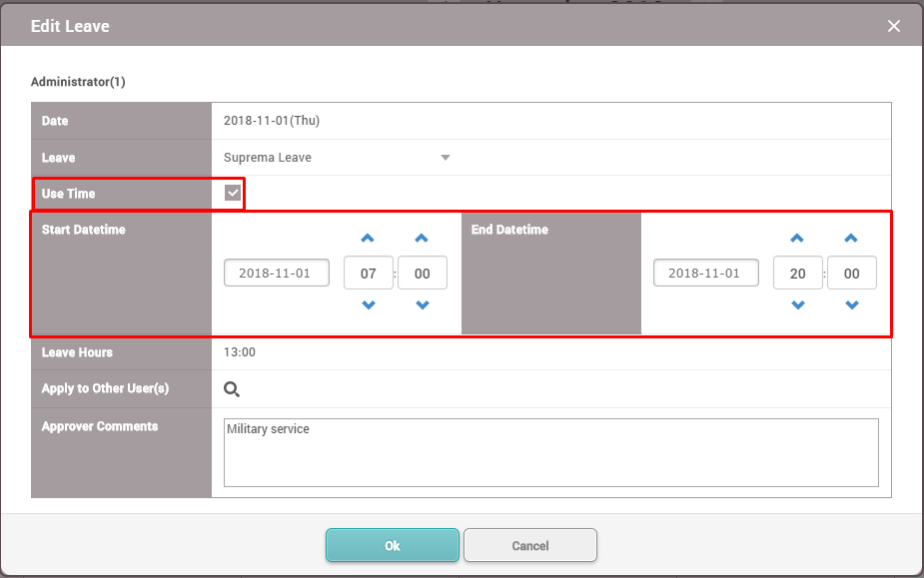
Task: Increase the end datetime hour with up arrow
Action: pos(797,239)
